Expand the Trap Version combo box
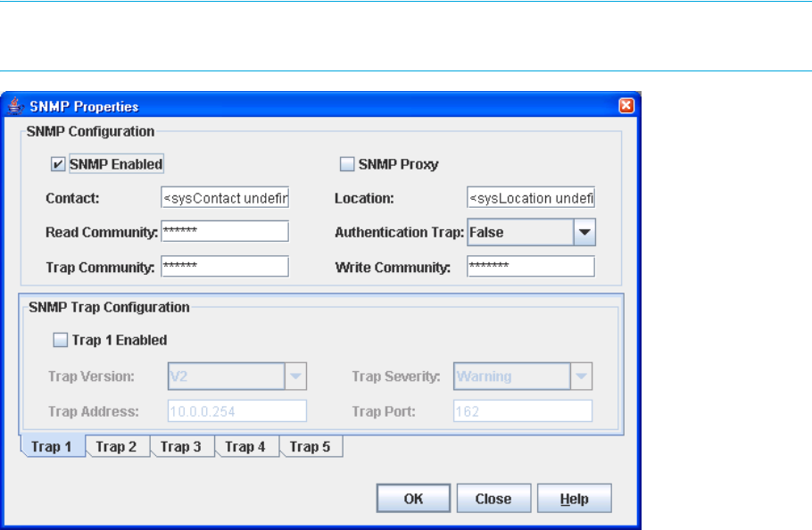 click(295, 377)
